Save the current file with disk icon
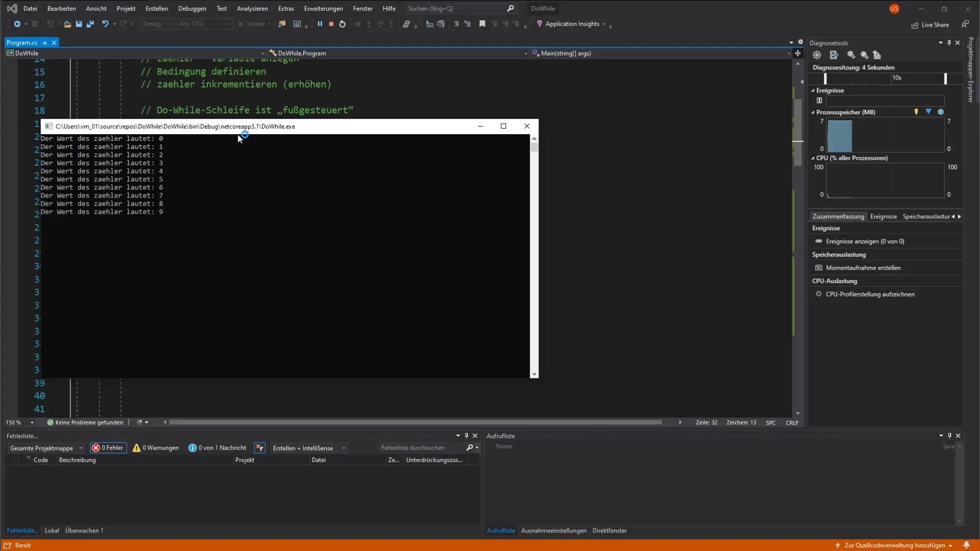 [79, 24]
